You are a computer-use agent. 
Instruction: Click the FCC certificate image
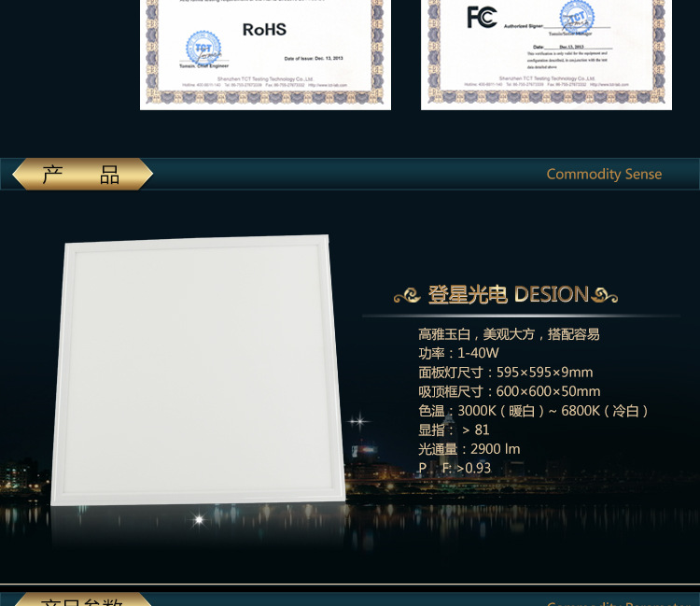pyautogui.click(x=546, y=54)
